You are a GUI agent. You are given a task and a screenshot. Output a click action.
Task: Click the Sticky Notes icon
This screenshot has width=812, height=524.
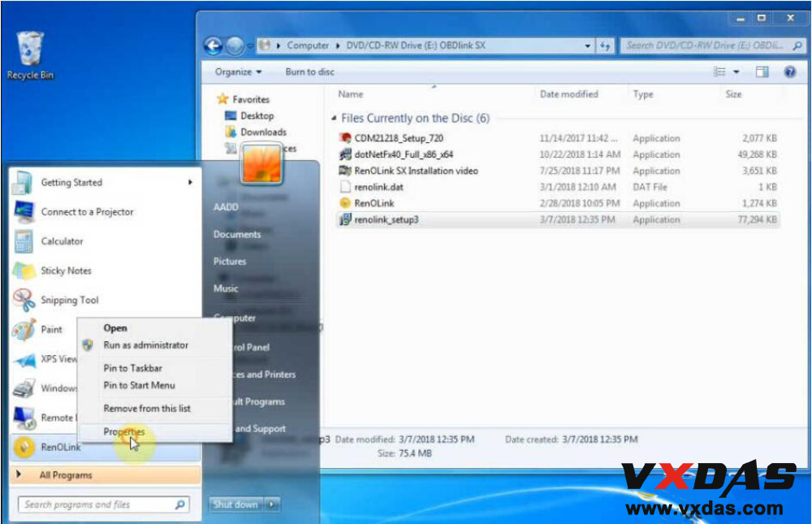pos(24,271)
